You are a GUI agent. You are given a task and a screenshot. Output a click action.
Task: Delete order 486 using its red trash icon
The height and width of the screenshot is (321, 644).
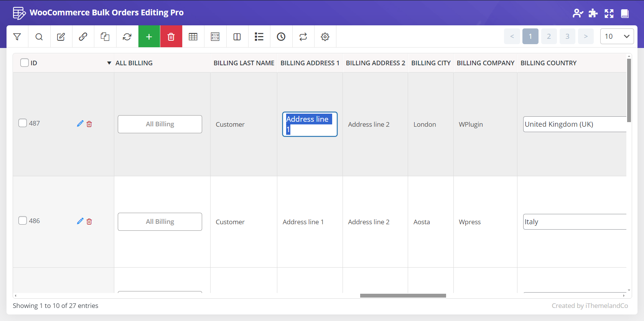tap(89, 222)
